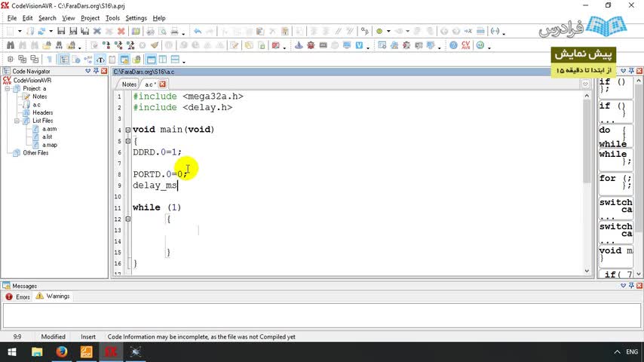
Task: Open the Code Navigator panel dropdown chevron
Action: (88, 71)
